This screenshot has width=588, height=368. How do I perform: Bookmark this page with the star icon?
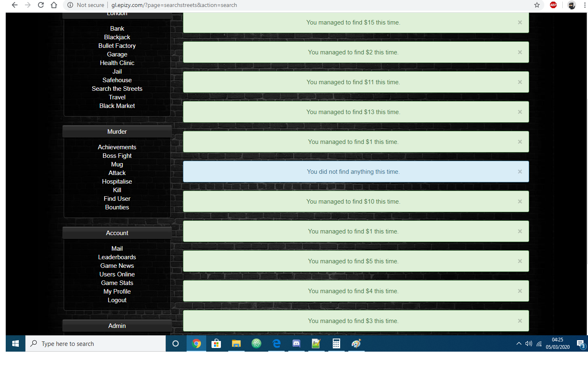(x=537, y=5)
